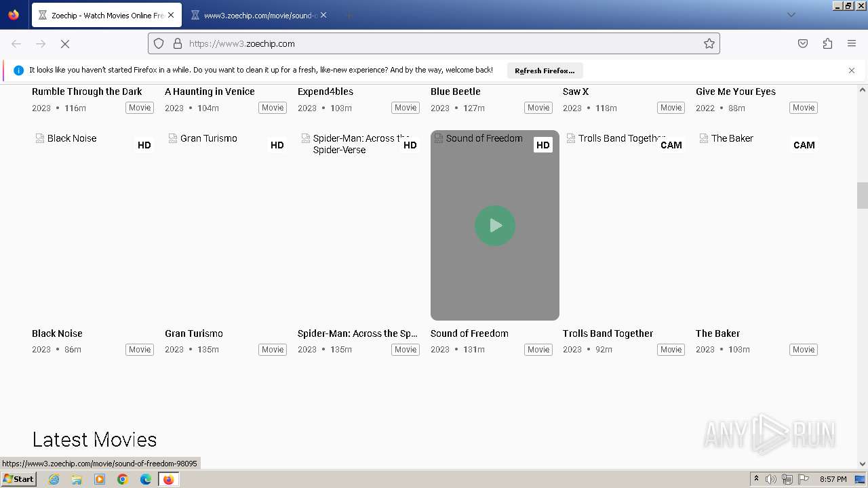Open the List all tabs dropdown arrow

791,15
